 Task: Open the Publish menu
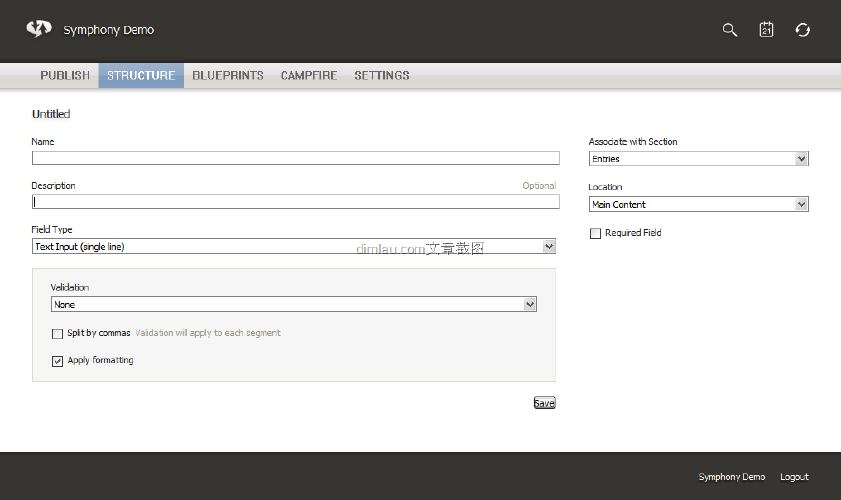[65, 76]
